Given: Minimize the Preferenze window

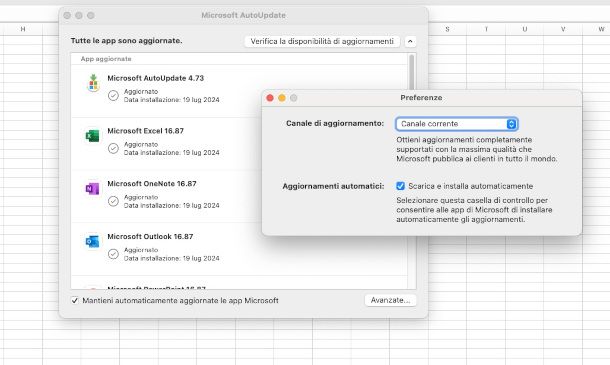Looking at the screenshot, I should click(282, 98).
